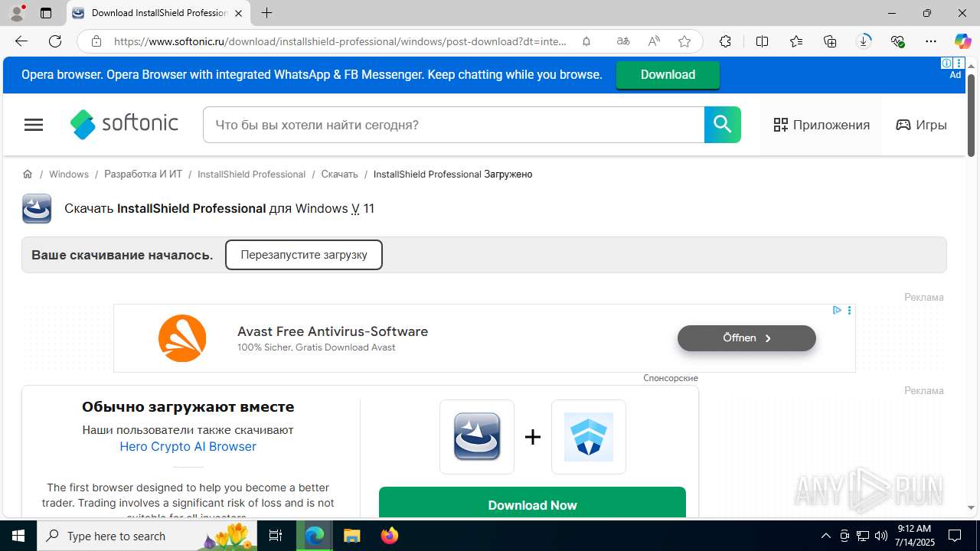Click Opera banner Download button

pyautogui.click(x=668, y=74)
